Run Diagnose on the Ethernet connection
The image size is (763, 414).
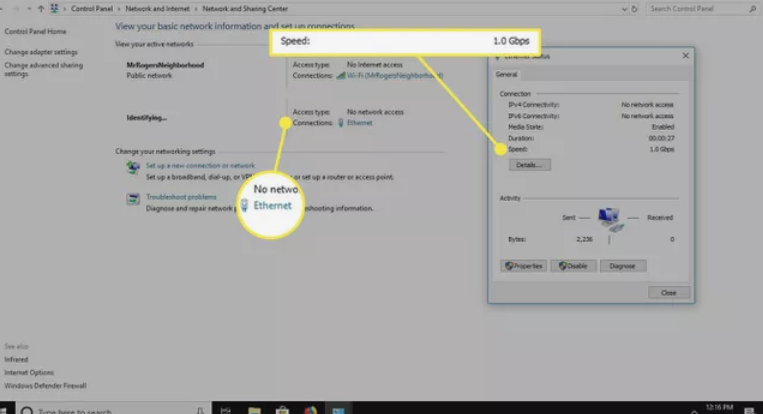coord(623,266)
